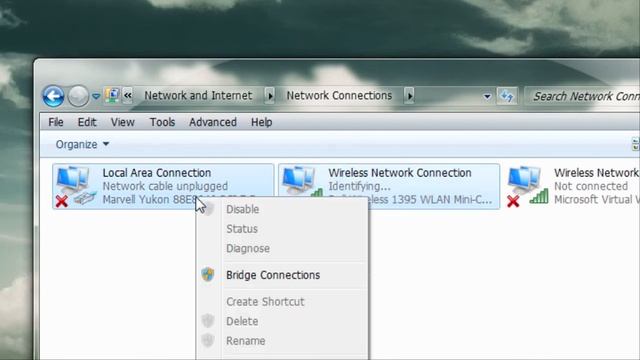Click the 'Not connected' status text
Screen dimensions: 640x360
pos(591,186)
